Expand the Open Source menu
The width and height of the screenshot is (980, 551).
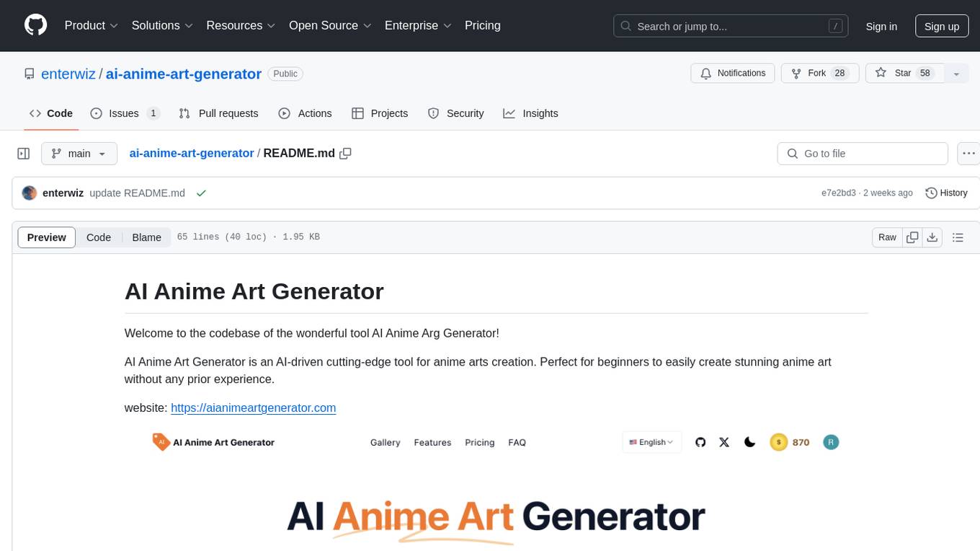click(330, 25)
